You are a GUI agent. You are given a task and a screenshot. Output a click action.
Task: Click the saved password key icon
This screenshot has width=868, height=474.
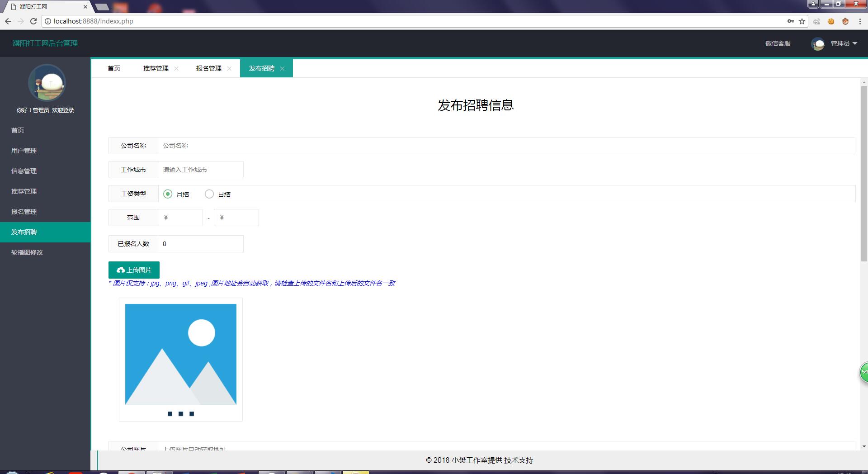[790, 21]
